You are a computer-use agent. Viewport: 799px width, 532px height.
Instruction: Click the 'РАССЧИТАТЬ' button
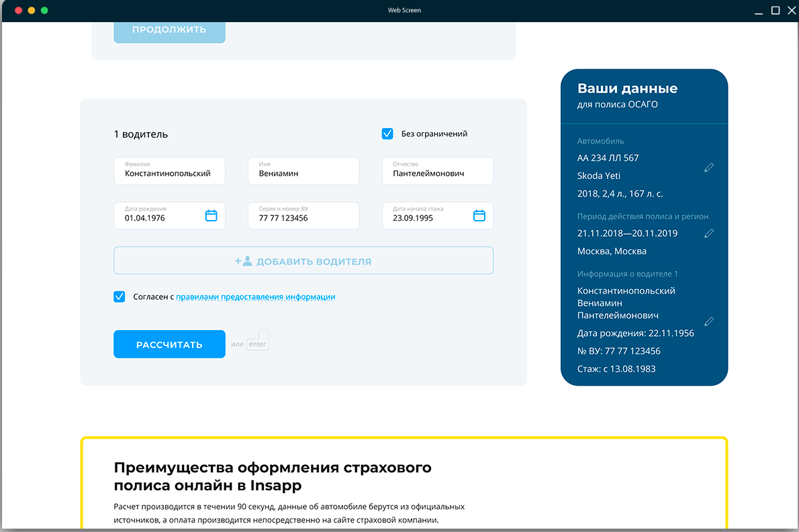pos(169,344)
